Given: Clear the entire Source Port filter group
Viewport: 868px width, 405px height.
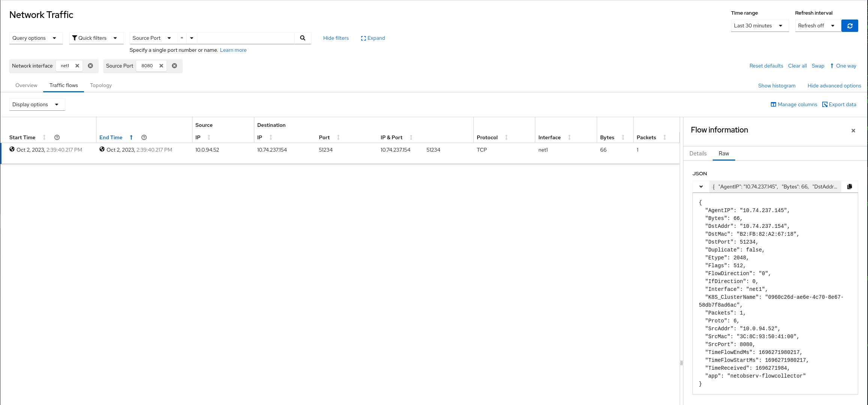Looking at the screenshot, I should coord(174,66).
